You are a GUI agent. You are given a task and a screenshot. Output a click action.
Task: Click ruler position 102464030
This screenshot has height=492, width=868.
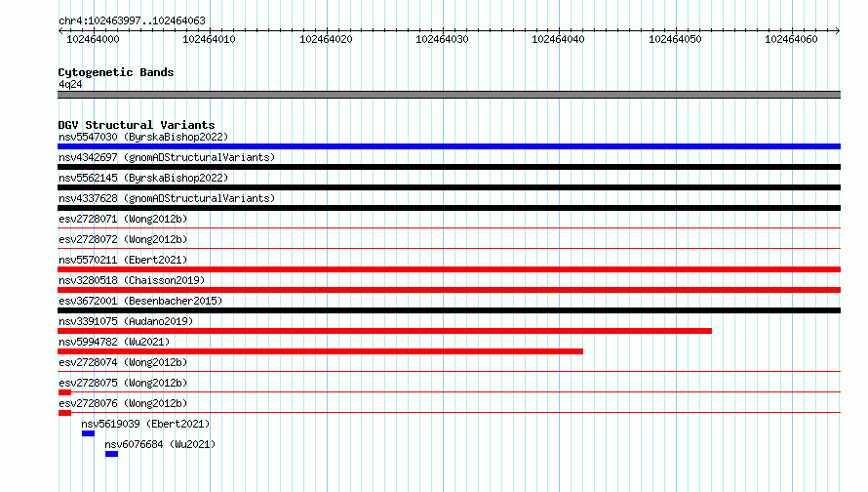coord(443,39)
